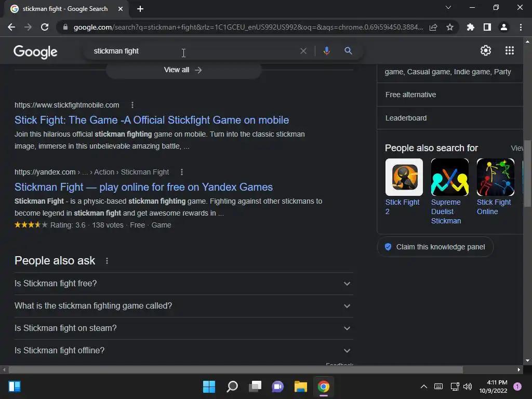The width and height of the screenshot is (532, 399).
Task: Open the volume control in the system tray
Action: (x=468, y=387)
